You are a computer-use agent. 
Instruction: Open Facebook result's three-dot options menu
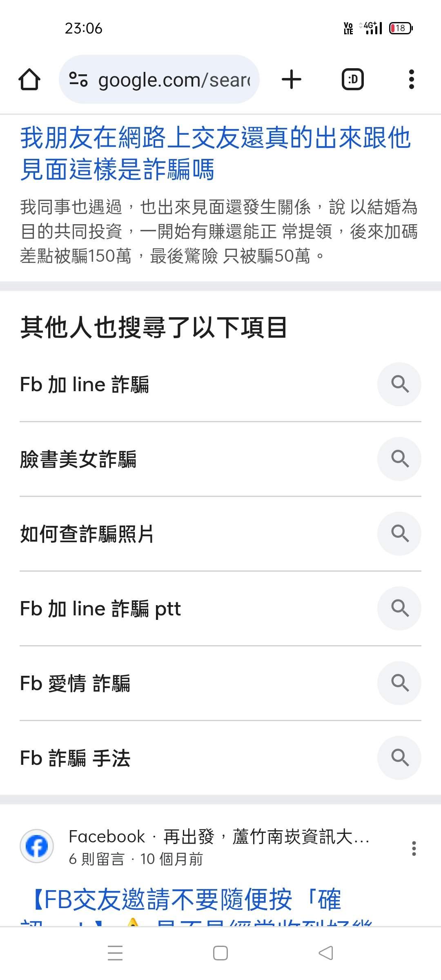coord(414,849)
